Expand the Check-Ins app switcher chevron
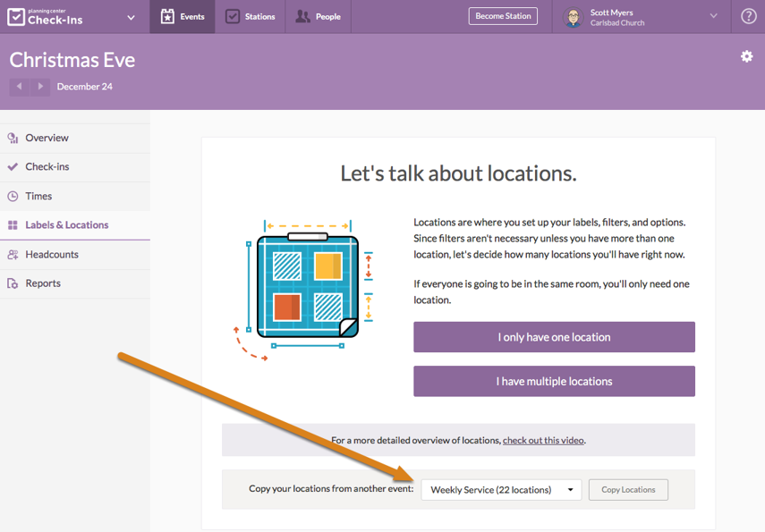Viewport: 765px width, 532px height. (x=132, y=17)
